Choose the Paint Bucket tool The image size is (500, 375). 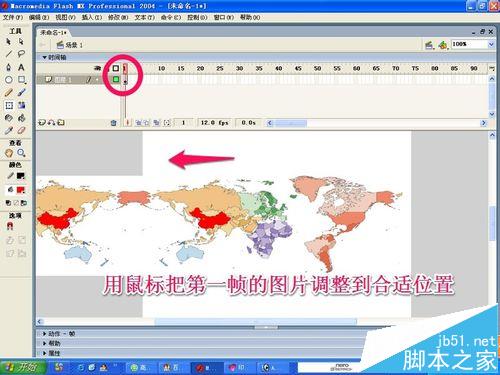[x=21, y=118]
